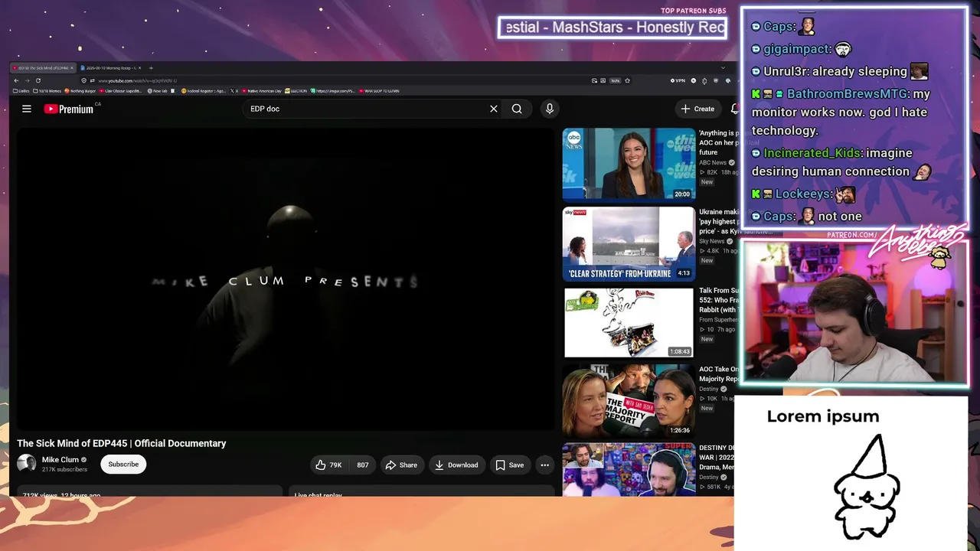Image resolution: width=980 pixels, height=551 pixels.
Task: Open the Majority Report AOC thumbnail
Action: click(629, 400)
